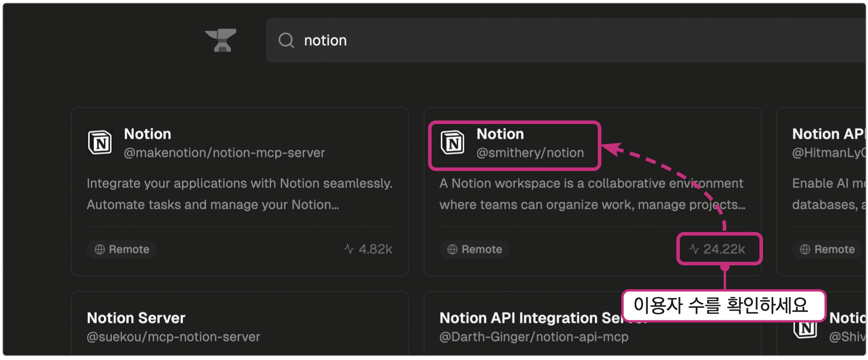Click the Notion logo in the smithery/notion card
The height and width of the screenshot is (360, 868).
[453, 143]
